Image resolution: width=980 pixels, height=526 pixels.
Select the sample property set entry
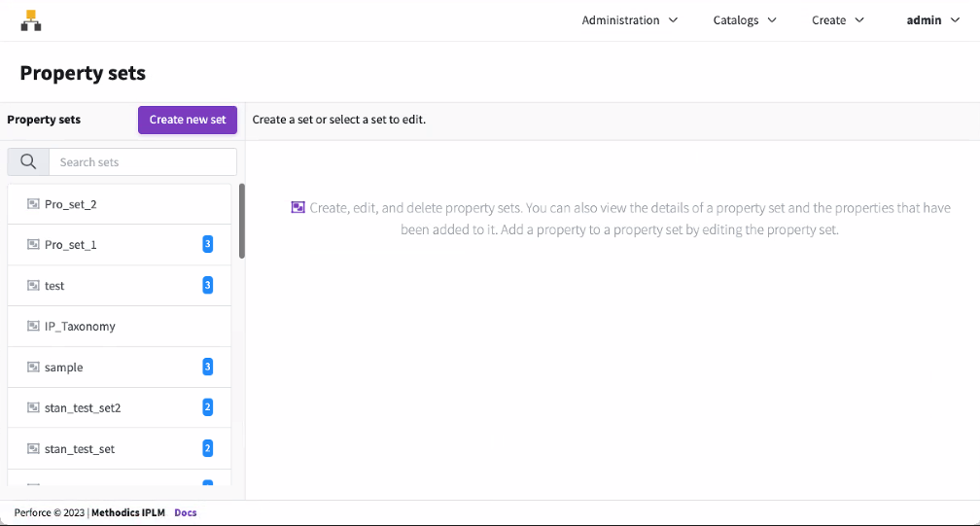coord(64,368)
